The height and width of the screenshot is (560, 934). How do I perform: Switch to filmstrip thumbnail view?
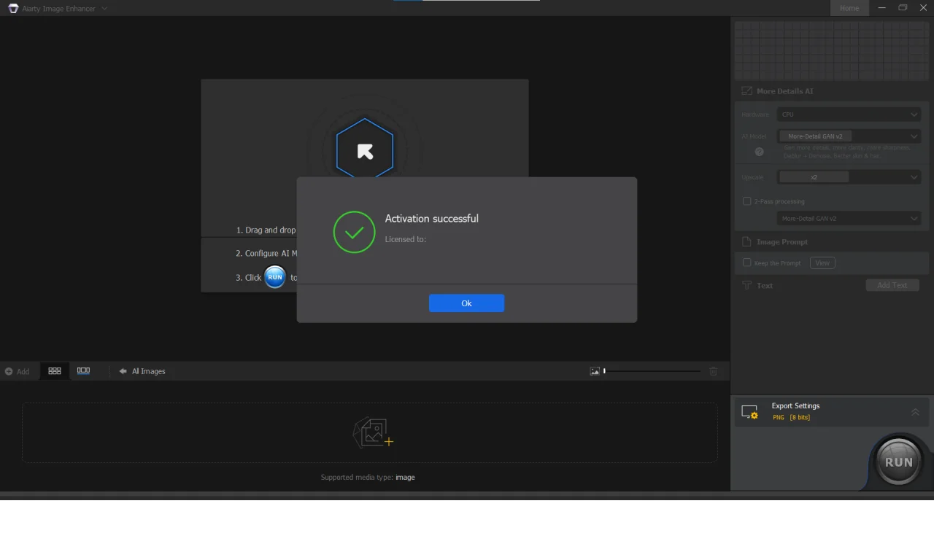83,370
